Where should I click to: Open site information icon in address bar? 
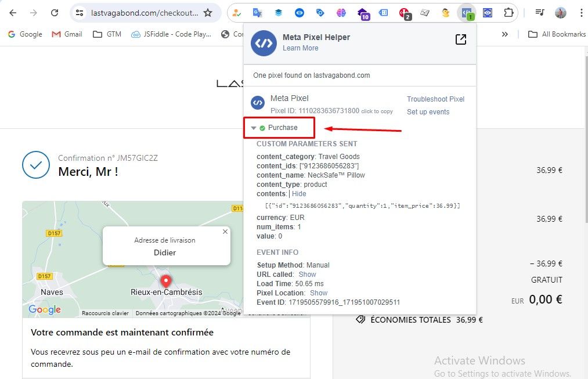point(80,13)
